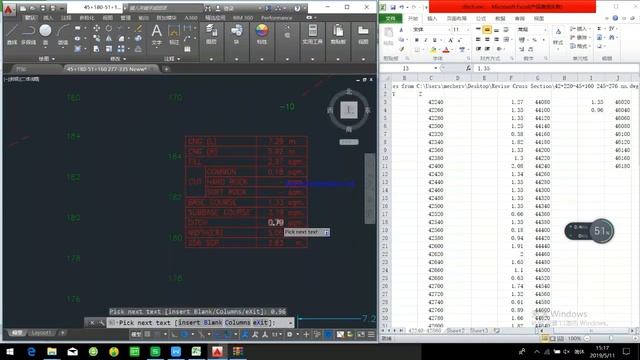Click the eXit option in command line
The width and height of the screenshot is (640, 360).
pyautogui.click(x=261, y=322)
